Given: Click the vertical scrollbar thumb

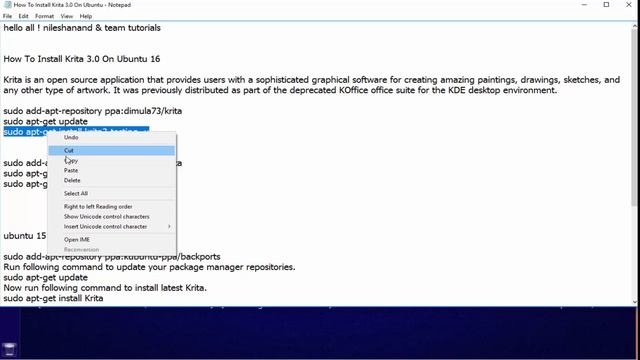Looking at the screenshot, I should 635,118.
